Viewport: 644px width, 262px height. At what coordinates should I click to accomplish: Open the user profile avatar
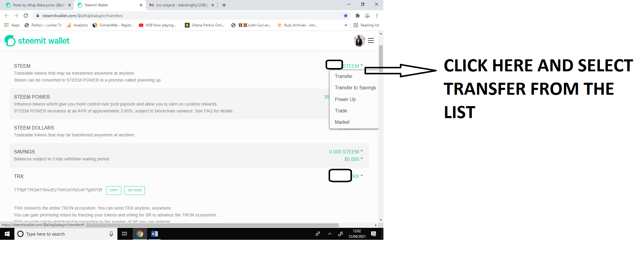pos(359,40)
